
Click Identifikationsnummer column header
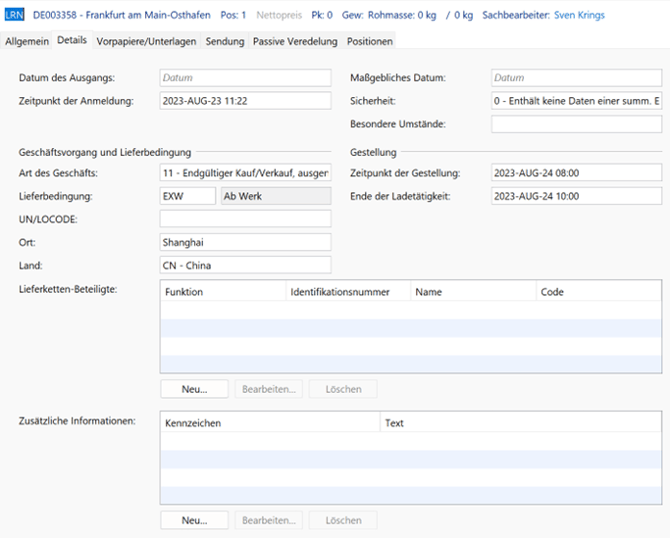click(x=348, y=292)
